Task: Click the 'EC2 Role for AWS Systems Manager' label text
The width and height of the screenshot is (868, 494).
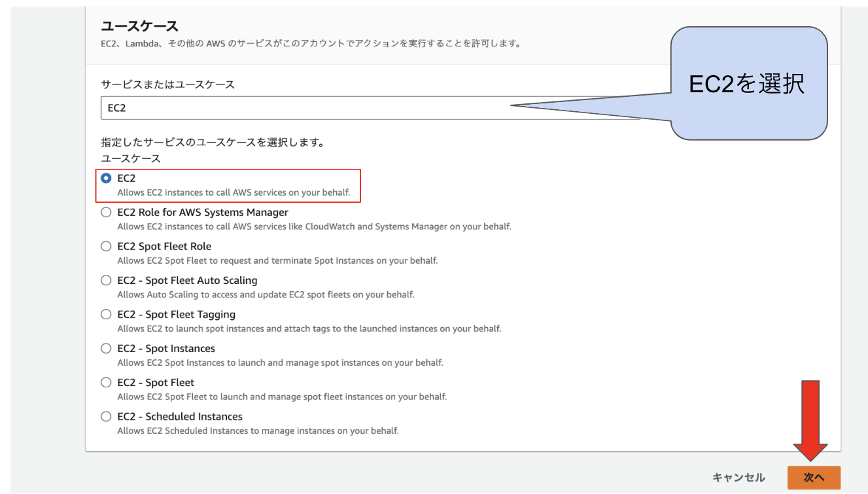Action: [202, 212]
